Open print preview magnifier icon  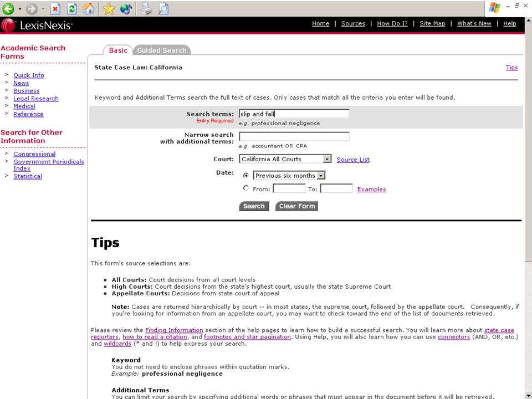point(163,9)
